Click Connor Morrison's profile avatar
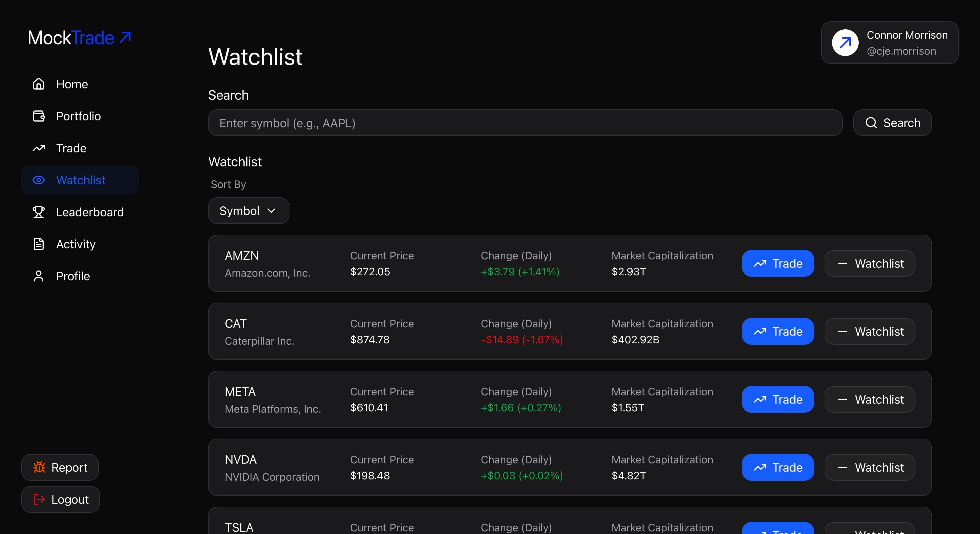980x534 pixels. pyautogui.click(x=845, y=43)
